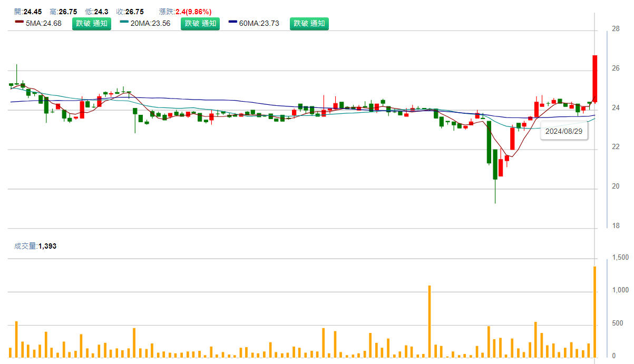Click the 18 label on the price axis

[615, 226]
